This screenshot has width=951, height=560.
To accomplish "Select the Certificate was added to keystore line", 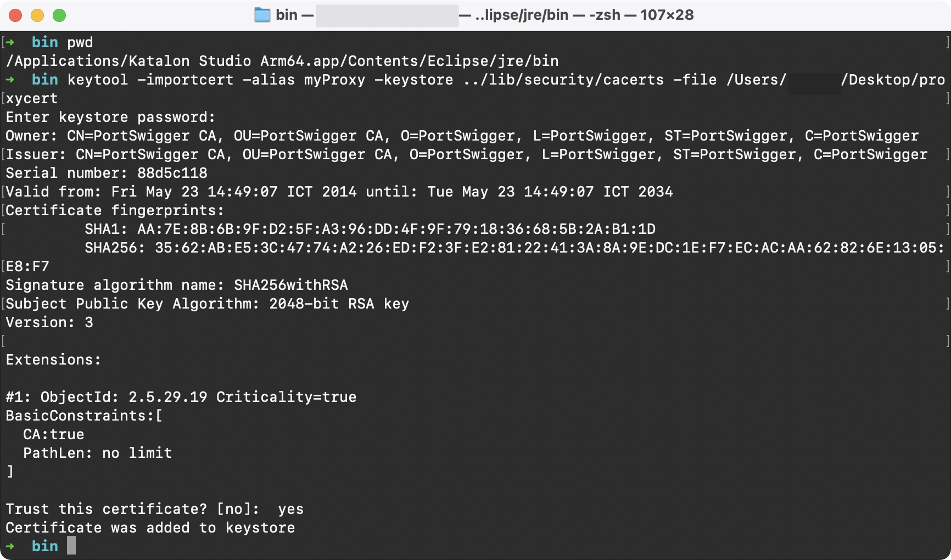I will click(150, 528).
